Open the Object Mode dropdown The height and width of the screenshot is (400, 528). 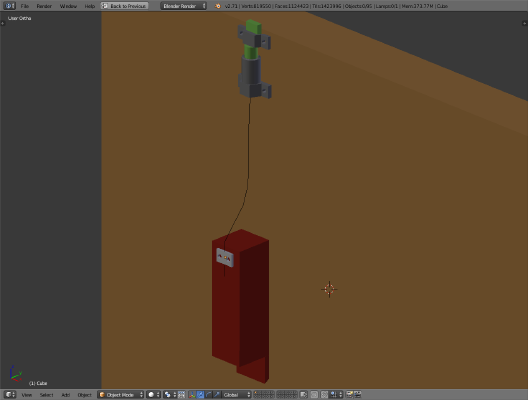coord(121,395)
